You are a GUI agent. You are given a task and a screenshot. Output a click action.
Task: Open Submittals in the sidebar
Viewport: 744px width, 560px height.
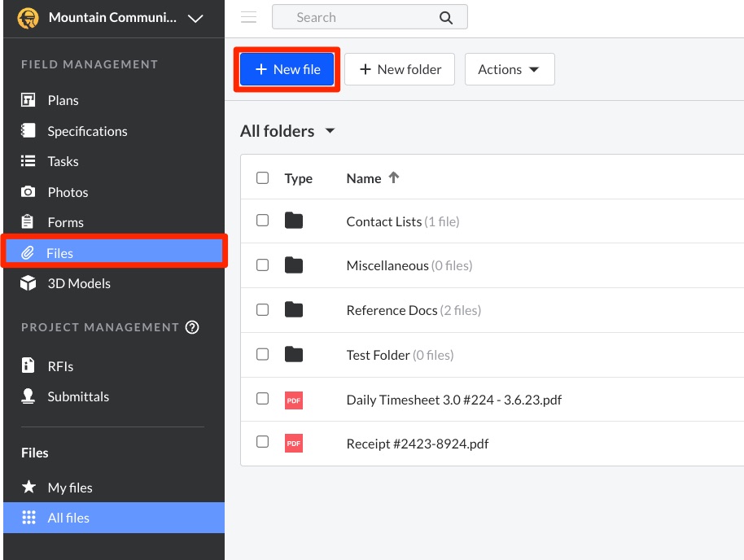point(78,396)
